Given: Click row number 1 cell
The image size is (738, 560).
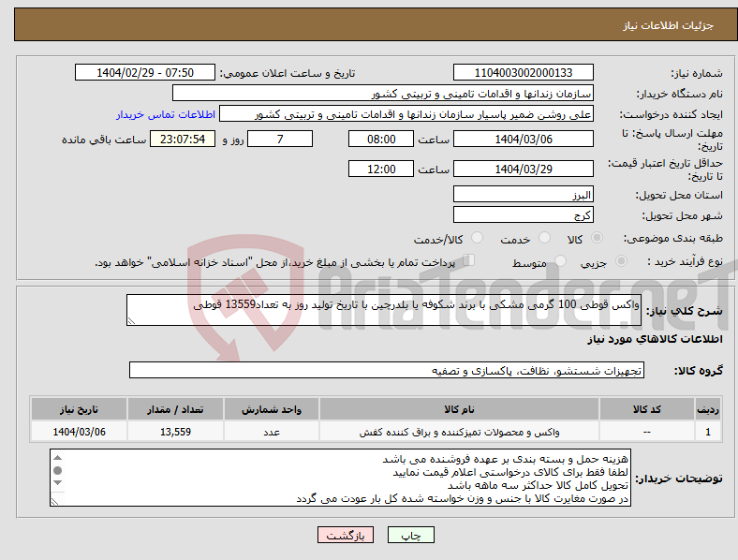Looking at the screenshot, I should (708, 431).
